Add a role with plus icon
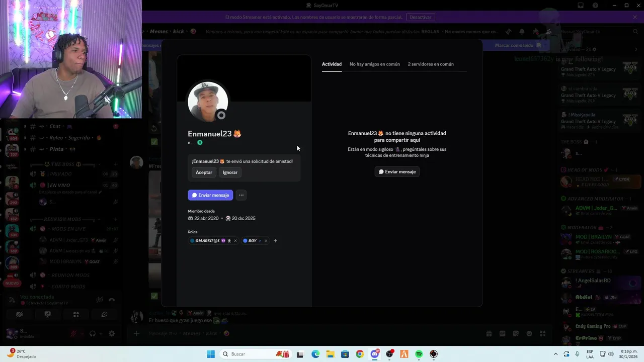Viewport: 644px width, 362px height. pyautogui.click(x=275, y=241)
